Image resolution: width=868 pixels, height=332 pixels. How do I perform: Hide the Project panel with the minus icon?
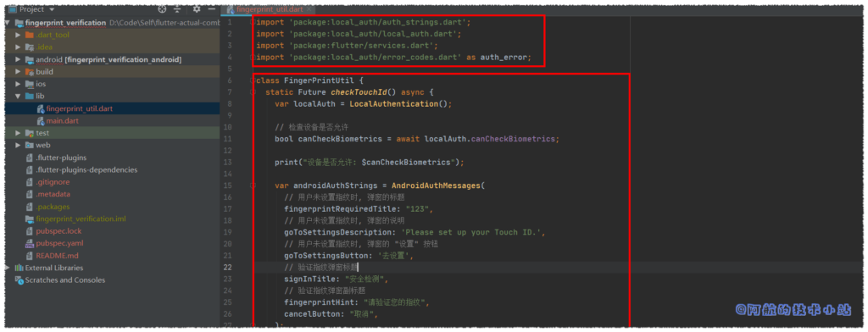tap(211, 9)
